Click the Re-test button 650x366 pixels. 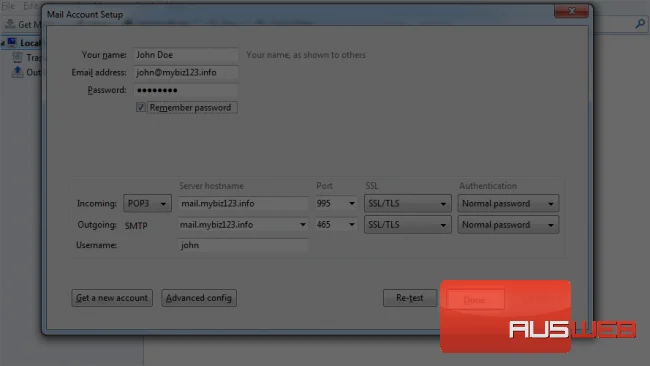coord(410,298)
